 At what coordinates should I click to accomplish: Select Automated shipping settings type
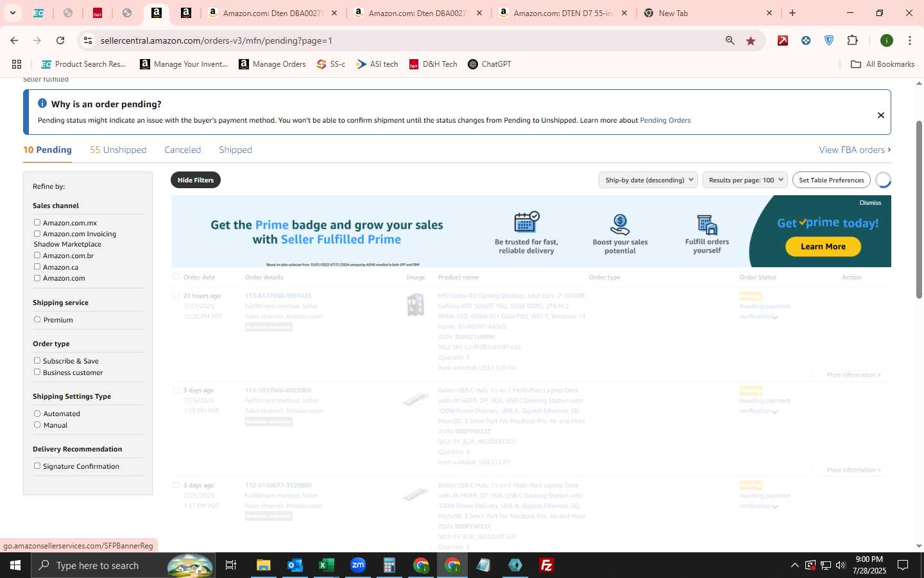pyautogui.click(x=37, y=414)
